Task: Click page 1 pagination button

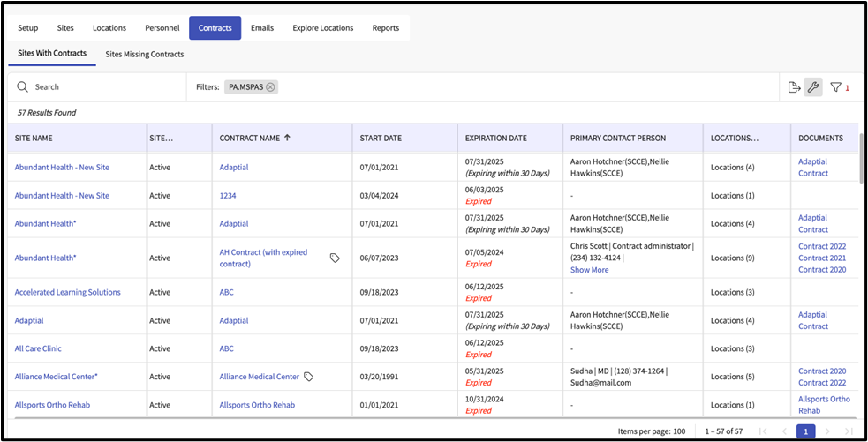Action: (805, 431)
